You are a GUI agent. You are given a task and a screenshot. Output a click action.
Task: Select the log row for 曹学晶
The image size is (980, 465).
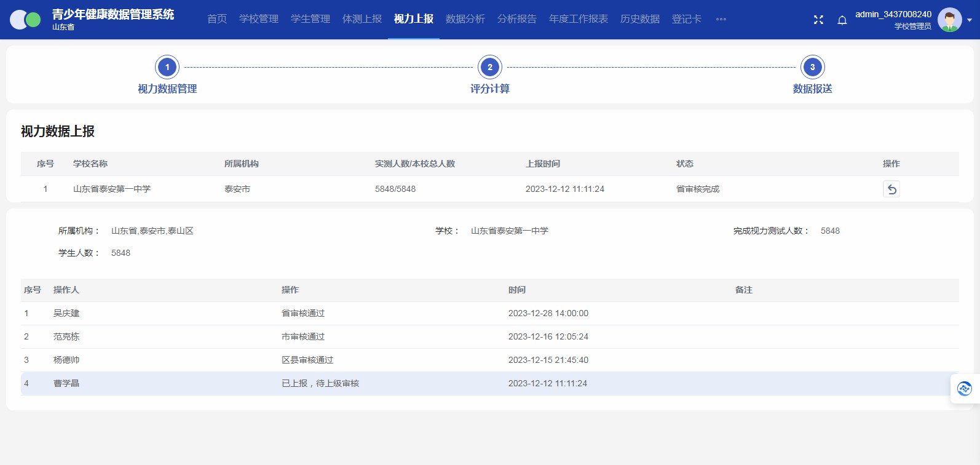66,384
